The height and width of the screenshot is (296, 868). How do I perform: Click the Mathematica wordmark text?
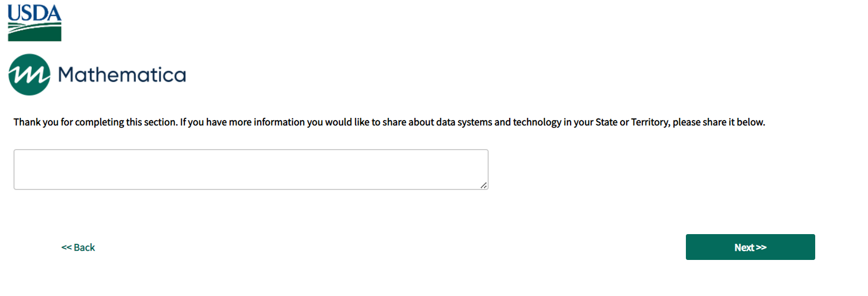[122, 75]
